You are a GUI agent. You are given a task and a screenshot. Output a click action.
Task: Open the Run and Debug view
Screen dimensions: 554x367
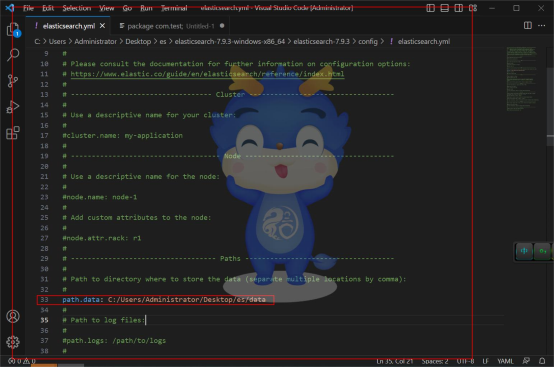13,107
